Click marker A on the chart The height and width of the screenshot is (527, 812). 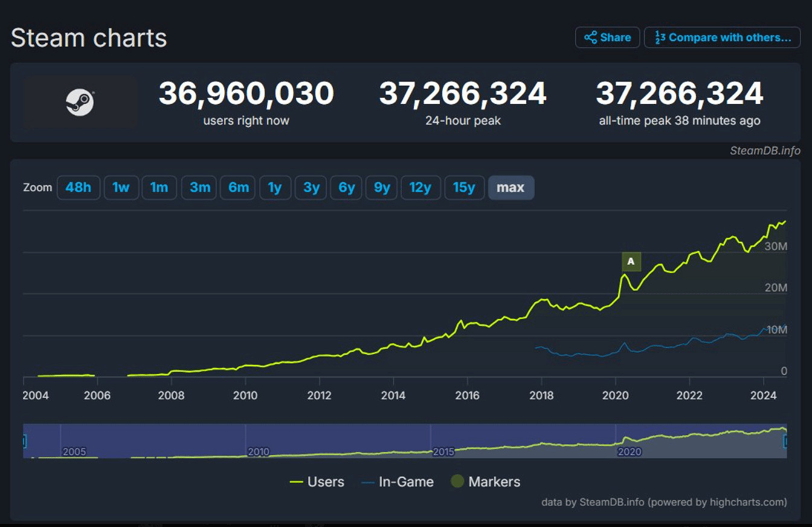pos(631,262)
